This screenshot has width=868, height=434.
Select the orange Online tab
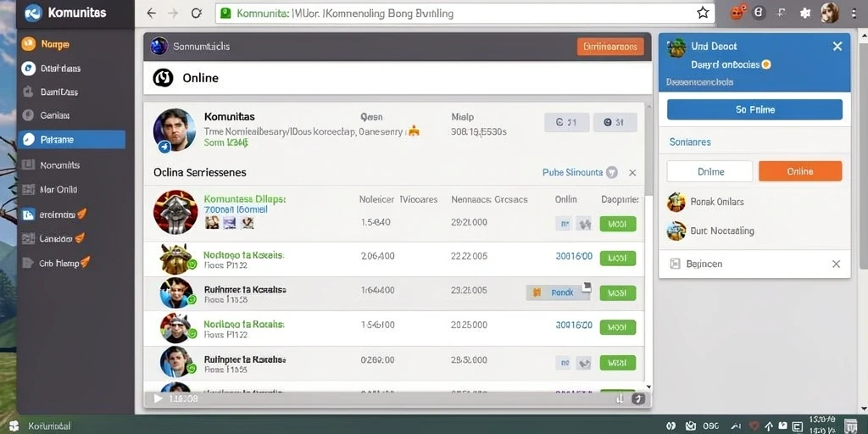[800, 171]
